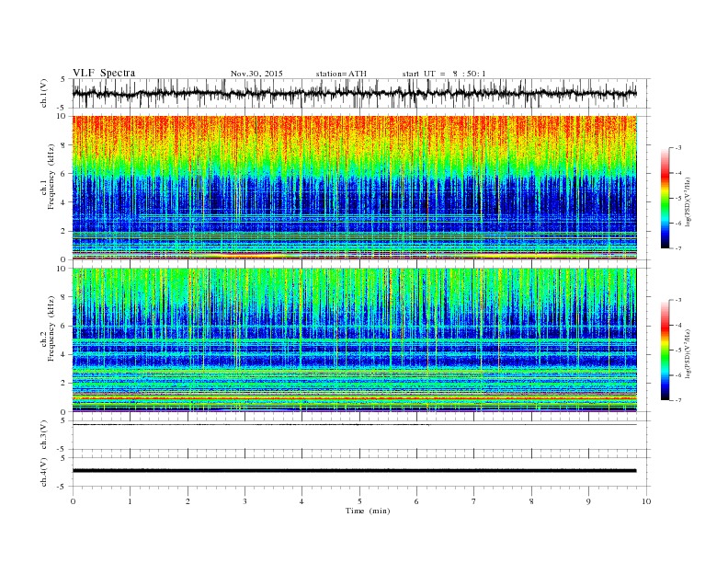Viewport: 728px width, 563px height.
Task: Click the 'start UT = 8 :50: 1' text
Action: pyautogui.click(x=444, y=74)
